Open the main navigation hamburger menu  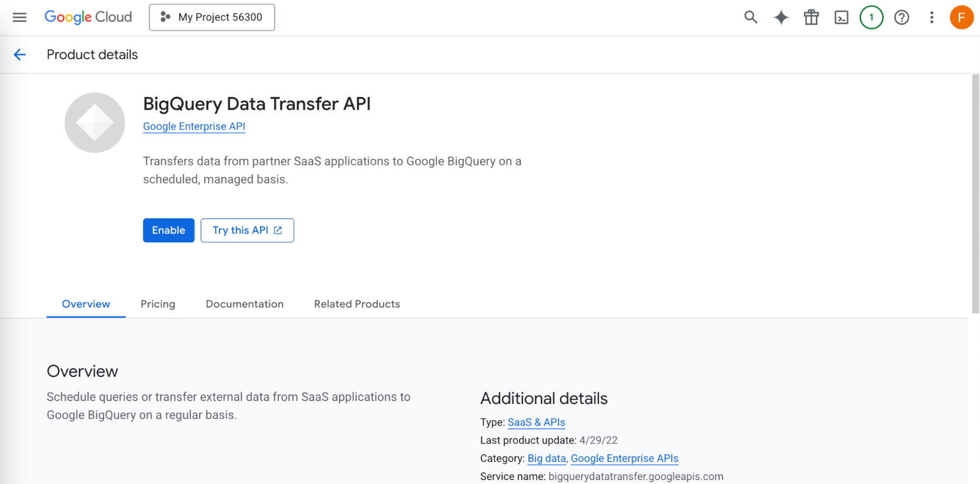point(20,17)
